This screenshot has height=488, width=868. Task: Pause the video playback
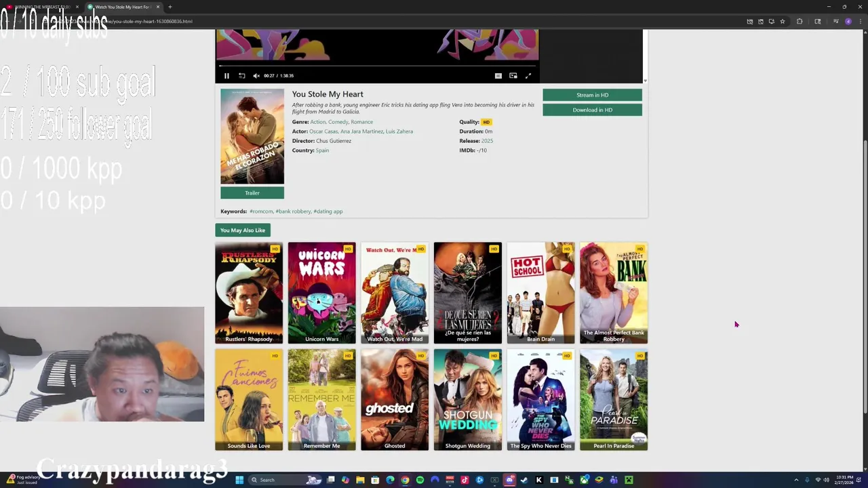click(x=226, y=76)
